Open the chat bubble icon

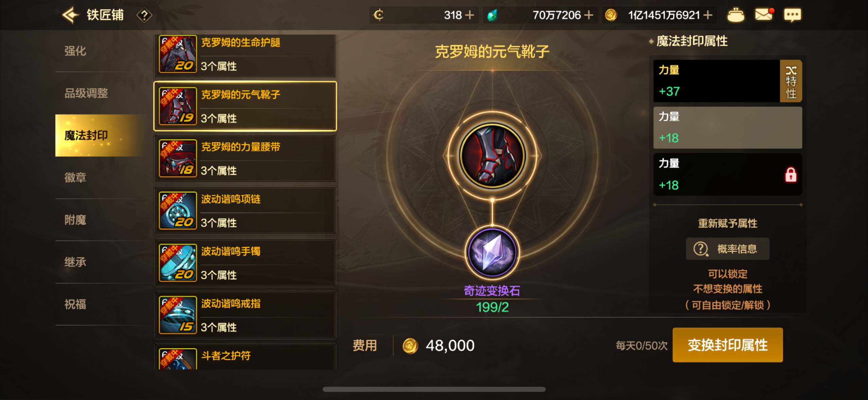(x=792, y=15)
